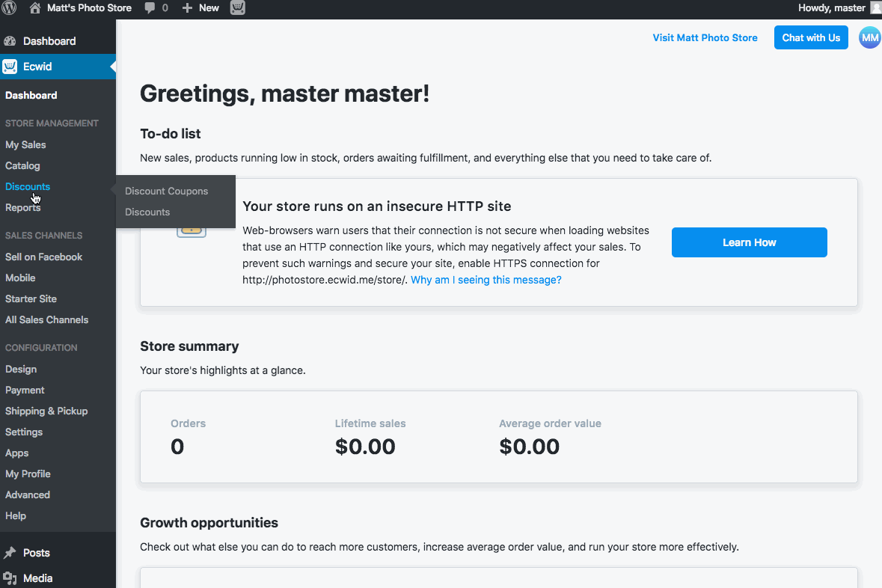Open Starter Site in sidebar

(x=31, y=298)
